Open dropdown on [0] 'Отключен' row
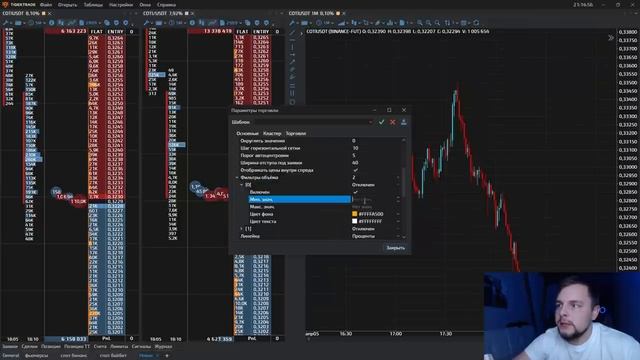This screenshot has height=360, width=640. click(x=398, y=185)
